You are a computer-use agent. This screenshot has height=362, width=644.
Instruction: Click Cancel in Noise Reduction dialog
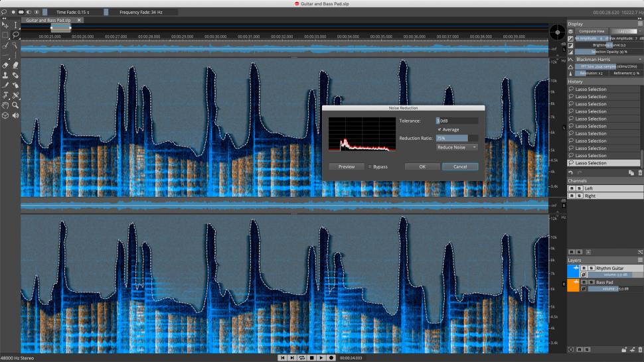coord(460,166)
